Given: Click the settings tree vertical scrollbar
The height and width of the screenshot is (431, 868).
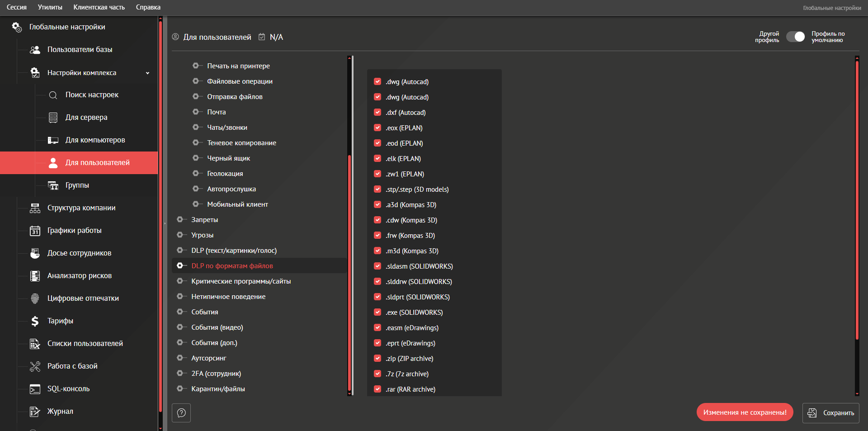Looking at the screenshot, I should pos(349,271).
